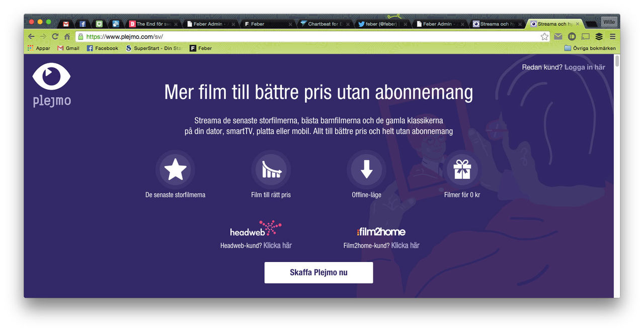The height and width of the screenshot is (332, 644).
Task: Focus the address bar showing plejmo.com/sv/
Action: point(312,37)
